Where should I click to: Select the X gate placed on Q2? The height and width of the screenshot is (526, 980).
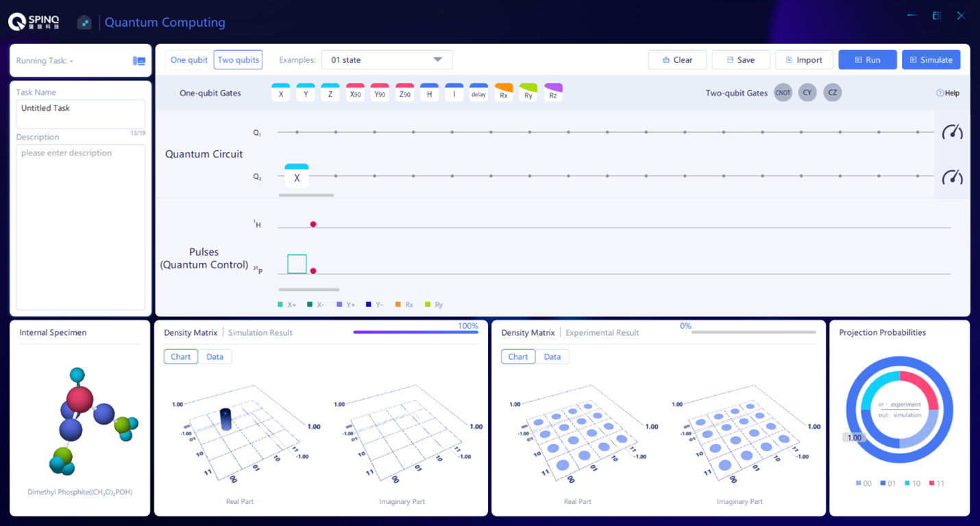[x=297, y=176]
